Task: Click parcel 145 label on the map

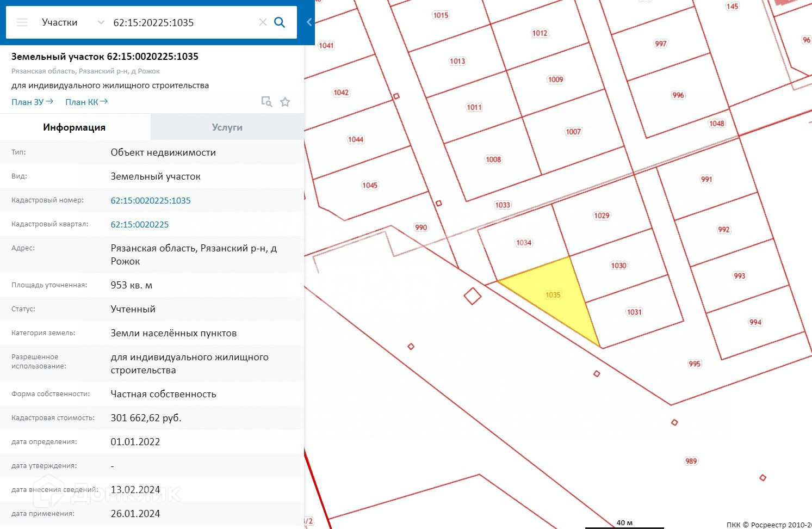Action: (733, 7)
